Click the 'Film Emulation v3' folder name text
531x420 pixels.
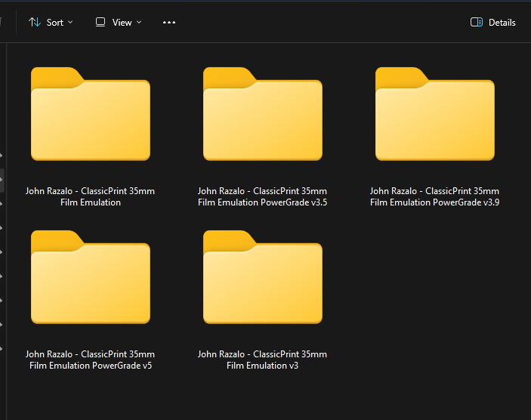point(262,366)
